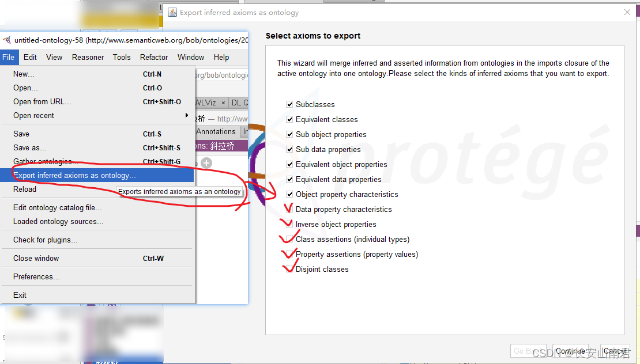Toggle Inverse object properties checkbox

point(289,224)
